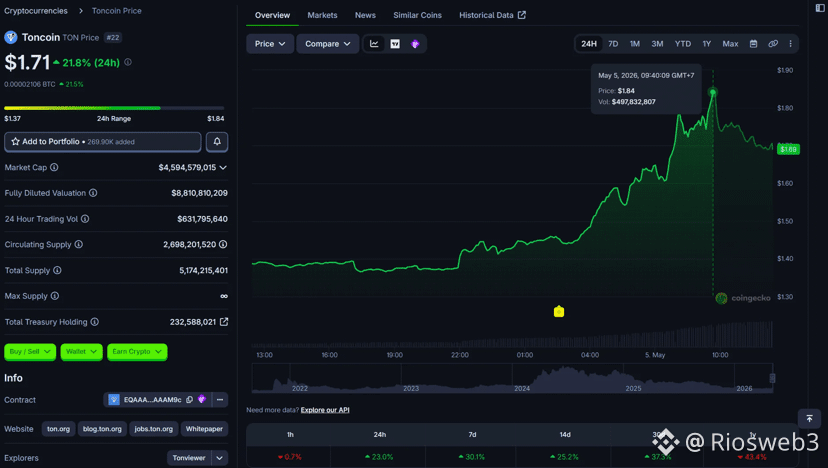Open the calendar date range picker

754,44
